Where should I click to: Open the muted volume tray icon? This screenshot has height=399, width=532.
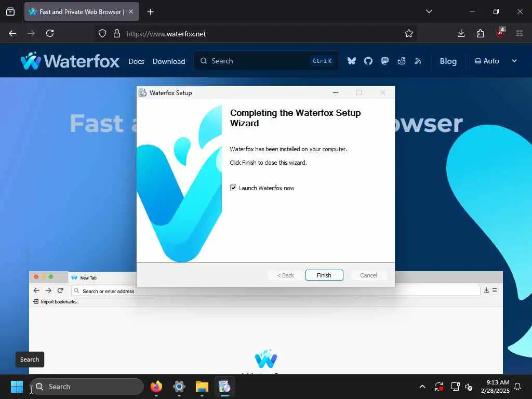coord(469,387)
